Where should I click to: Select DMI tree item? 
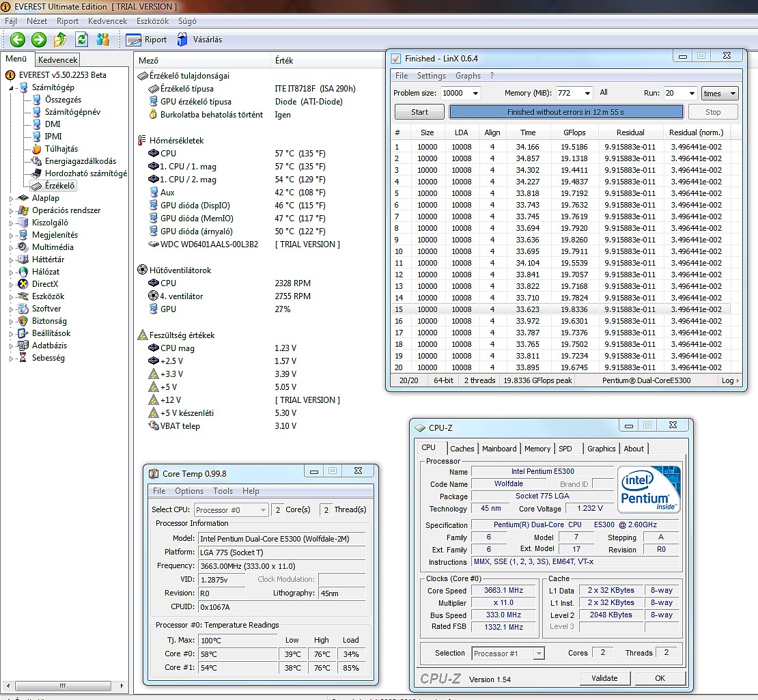pyautogui.click(x=53, y=124)
